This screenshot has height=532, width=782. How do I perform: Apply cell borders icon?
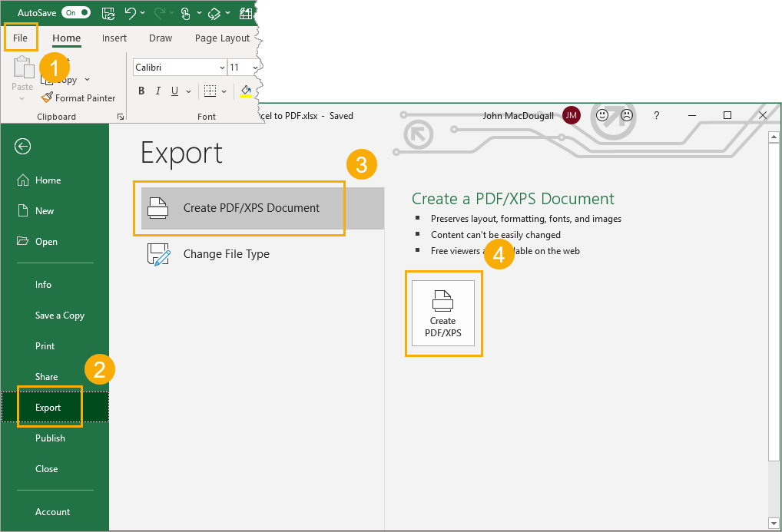(210, 91)
